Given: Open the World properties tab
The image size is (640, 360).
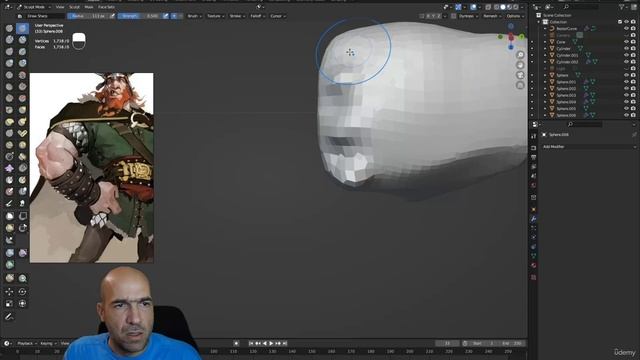Looking at the screenshot, I should [x=533, y=186].
